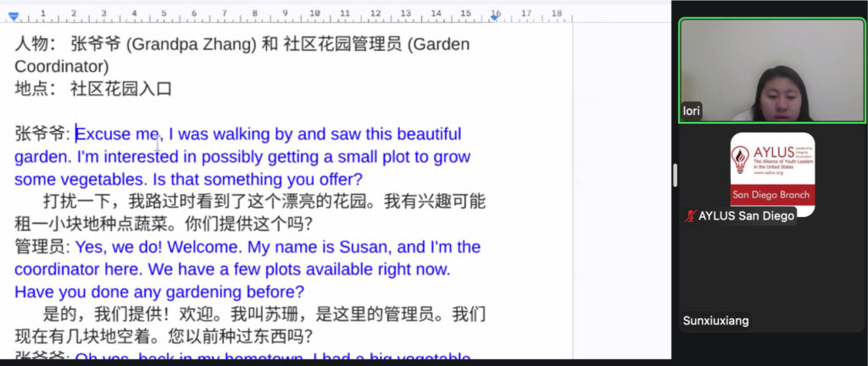Screen dimensions: 868x366
Task: Click the right indent marker on the ruler
Action: [495, 15]
